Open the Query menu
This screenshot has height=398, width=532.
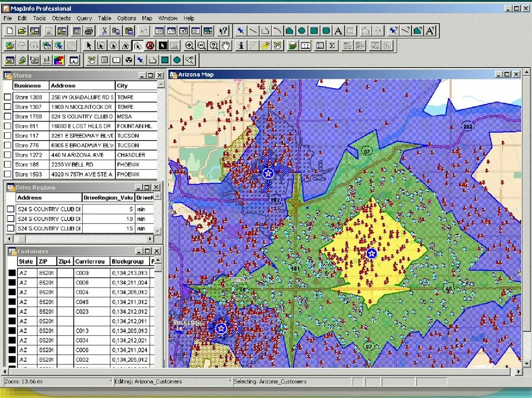coord(84,18)
